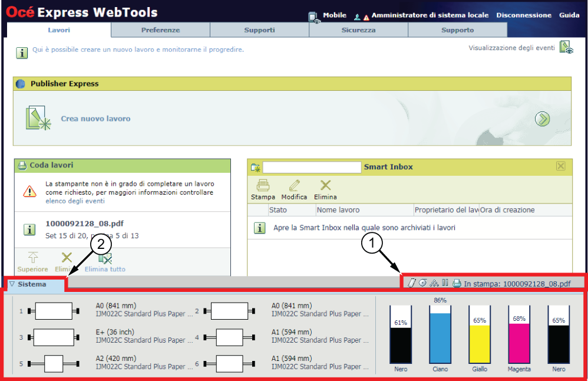Click the Superiore move-to-top button

[x=32, y=262]
